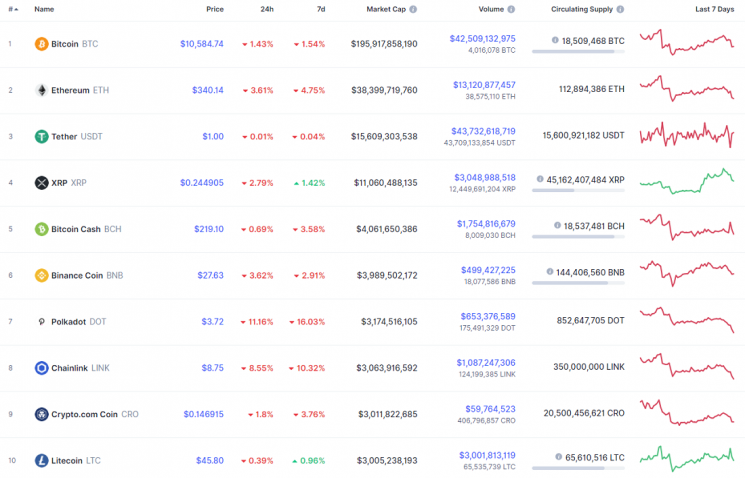Image resolution: width=745 pixels, height=478 pixels.
Task: Click Polkadot 24h change 11.16%
Action: [257, 322]
